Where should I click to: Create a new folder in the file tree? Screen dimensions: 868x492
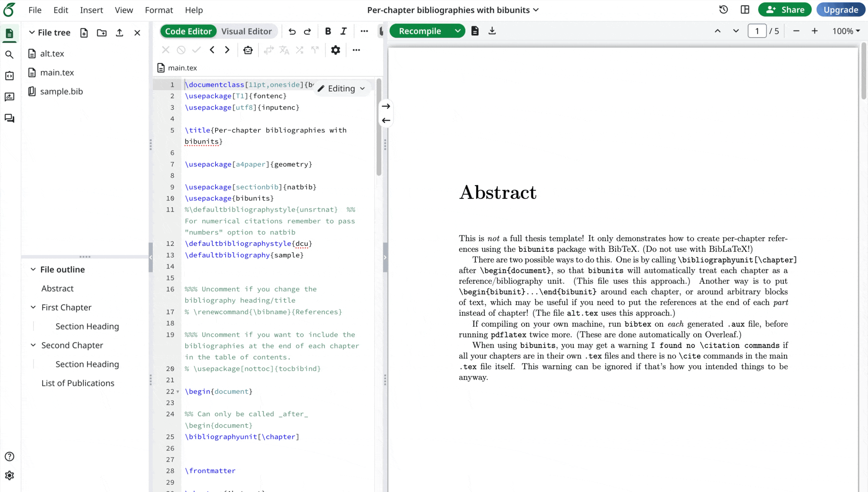tap(102, 33)
